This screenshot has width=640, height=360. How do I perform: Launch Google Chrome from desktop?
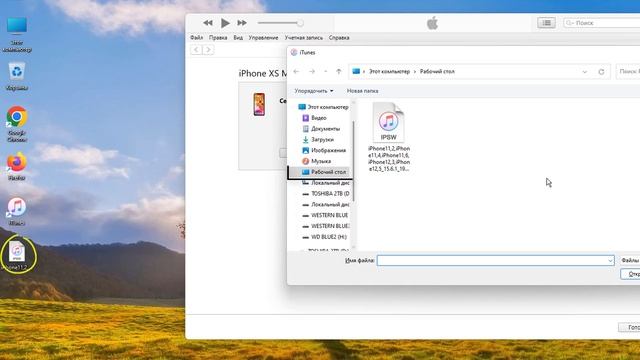point(17,124)
